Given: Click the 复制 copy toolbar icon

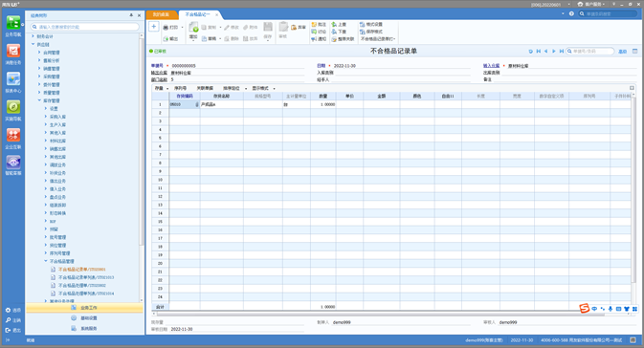Looking at the screenshot, I should pos(204,28).
